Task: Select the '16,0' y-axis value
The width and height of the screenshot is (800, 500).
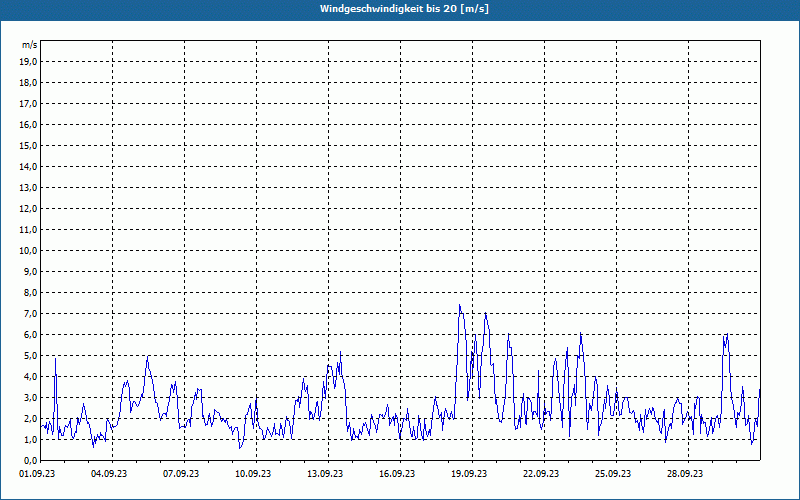Action: 28,124
